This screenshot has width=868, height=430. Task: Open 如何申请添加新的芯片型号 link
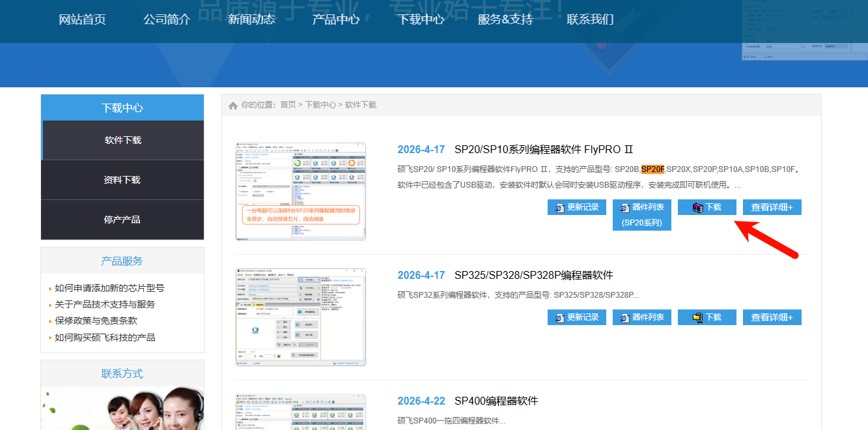point(109,288)
